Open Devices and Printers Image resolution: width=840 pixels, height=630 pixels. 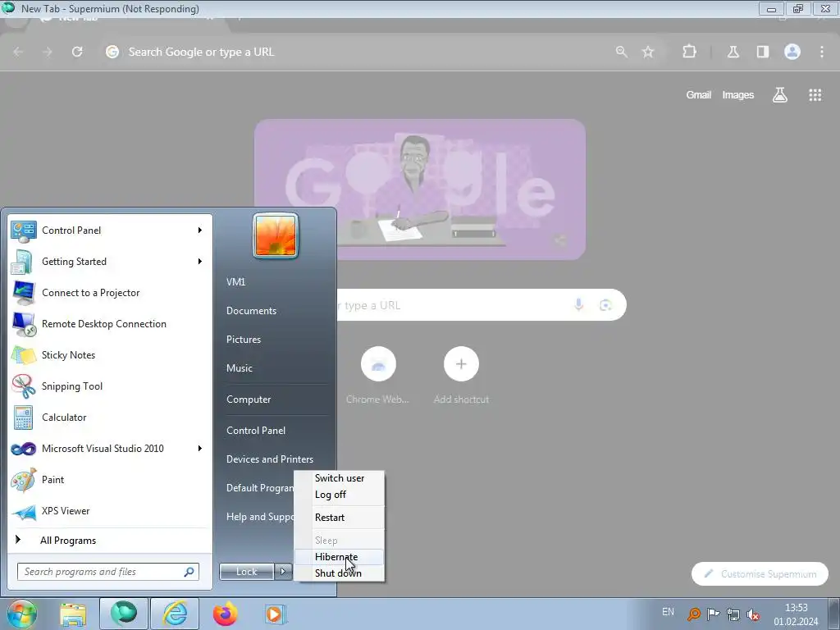pyautogui.click(x=269, y=459)
